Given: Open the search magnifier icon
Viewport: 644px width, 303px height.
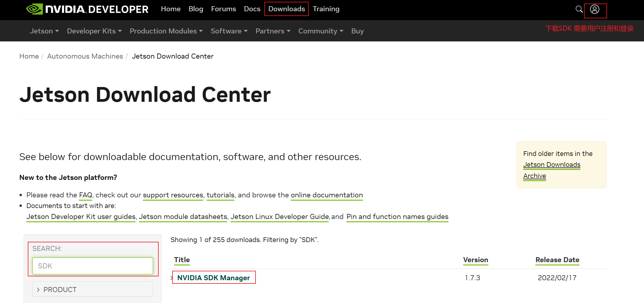Looking at the screenshot, I should [x=579, y=9].
